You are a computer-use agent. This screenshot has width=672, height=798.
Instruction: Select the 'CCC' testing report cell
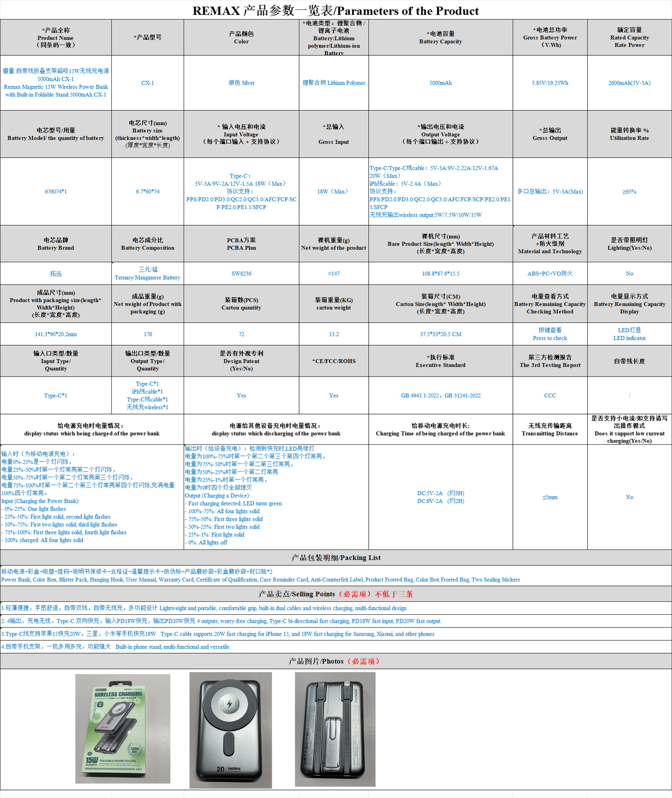pyautogui.click(x=550, y=395)
